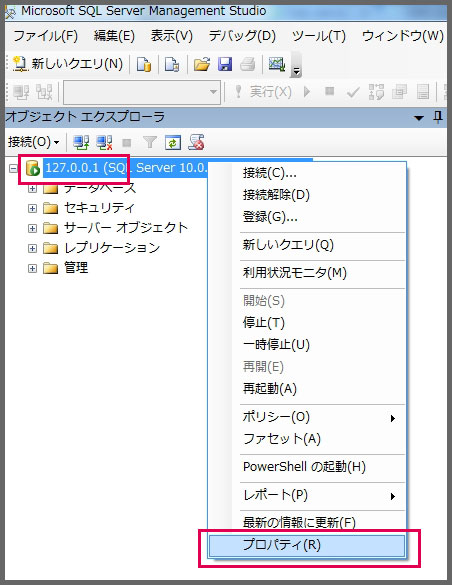Click the connect Object Explorer icon
Screen dimensions: 452x585
click(x=81, y=143)
